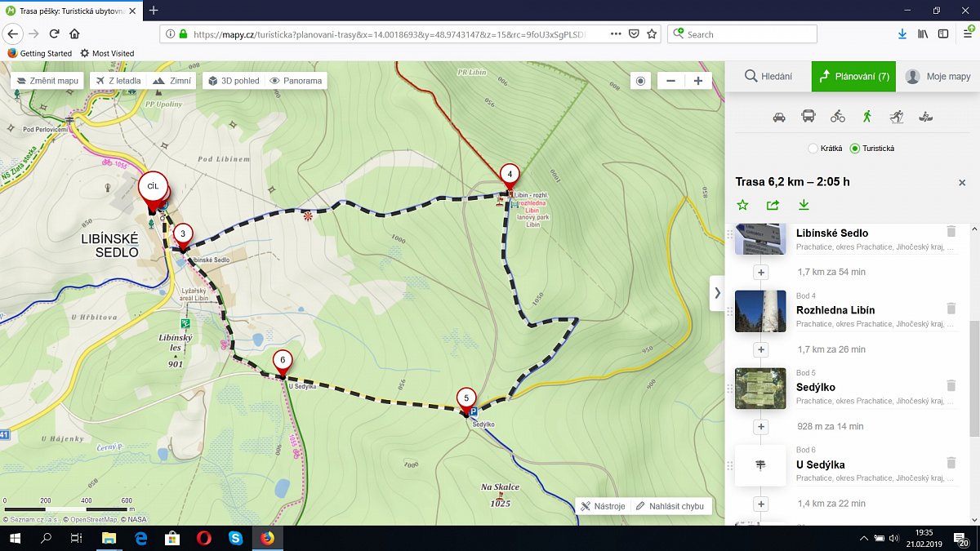Select the Turistická route option
980x551 pixels.
(x=855, y=149)
